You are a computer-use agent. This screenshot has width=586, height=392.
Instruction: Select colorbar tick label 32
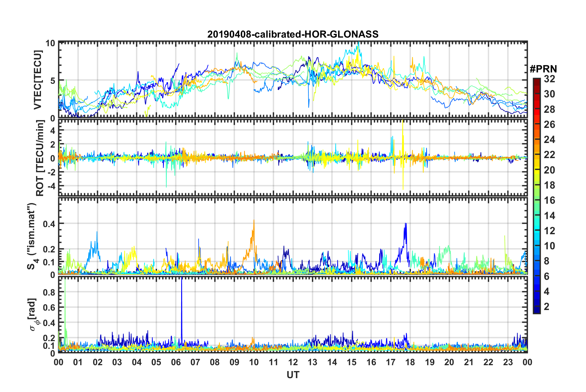click(x=549, y=79)
